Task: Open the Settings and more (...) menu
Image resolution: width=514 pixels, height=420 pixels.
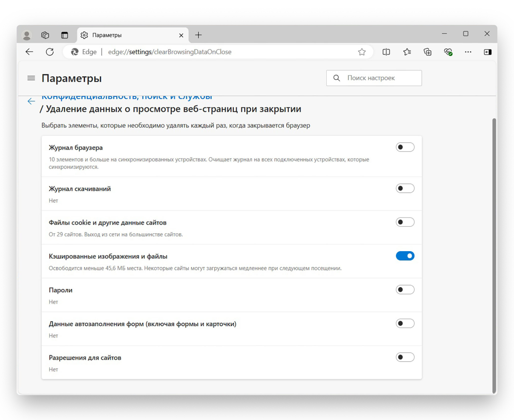Action: (x=468, y=52)
